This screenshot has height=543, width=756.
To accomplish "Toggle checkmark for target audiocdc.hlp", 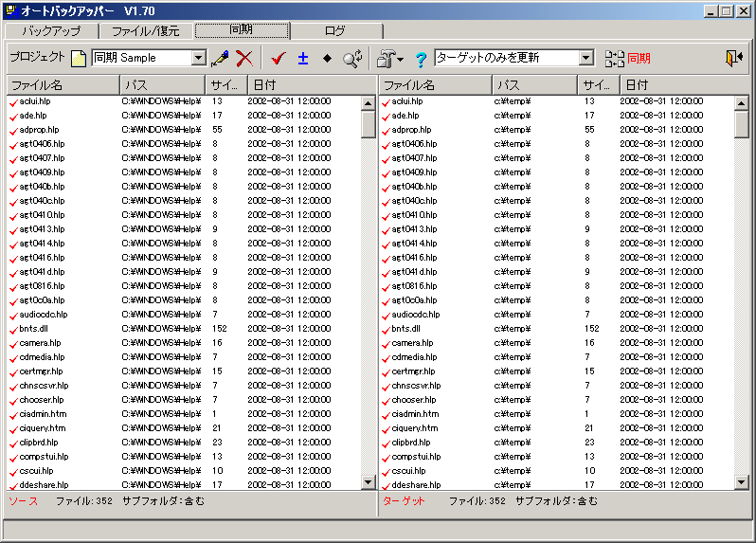I will point(386,316).
